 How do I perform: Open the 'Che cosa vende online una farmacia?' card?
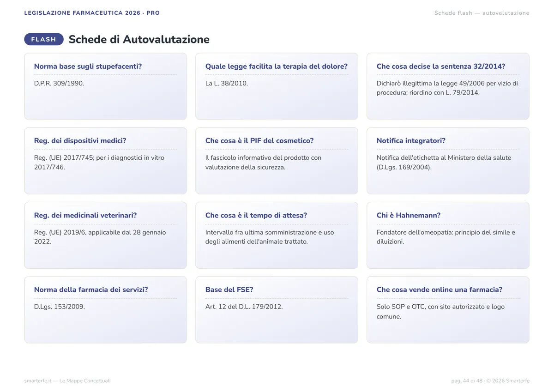448,310
